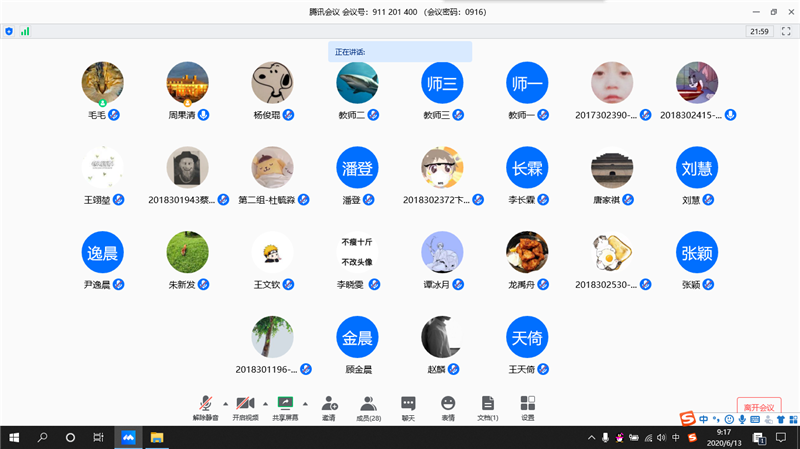Image resolution: width=800 pixels, height=449 pixels.
Task: Open the 邀请 invite icon
Action: [x=328, y=404]
